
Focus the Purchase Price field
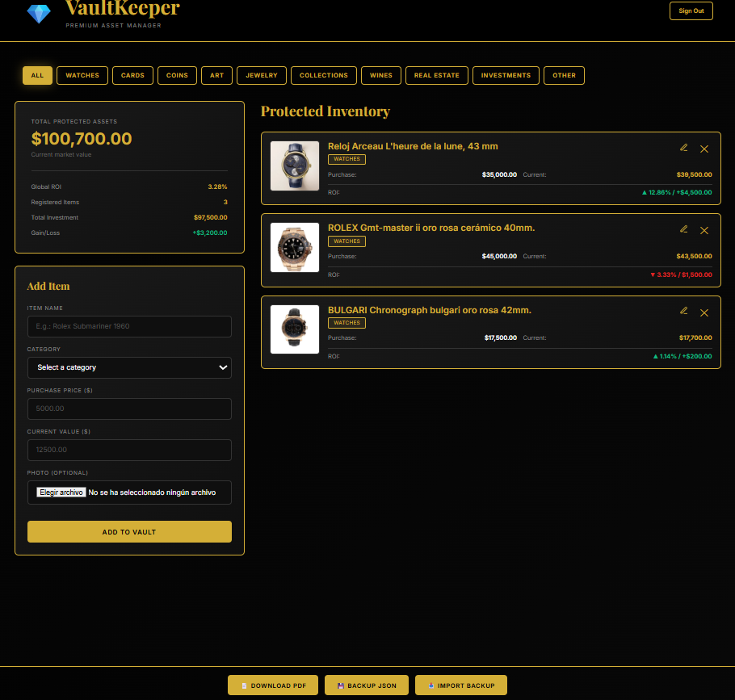129,409
